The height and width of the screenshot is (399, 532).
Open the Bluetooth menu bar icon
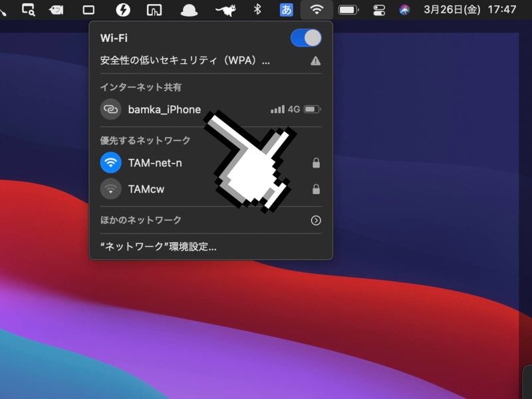click(x=259, y=9)
